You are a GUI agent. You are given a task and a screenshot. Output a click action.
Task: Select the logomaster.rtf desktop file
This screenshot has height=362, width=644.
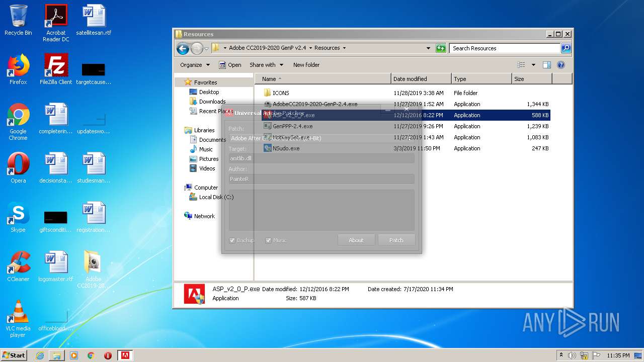(x=56, y=266)
